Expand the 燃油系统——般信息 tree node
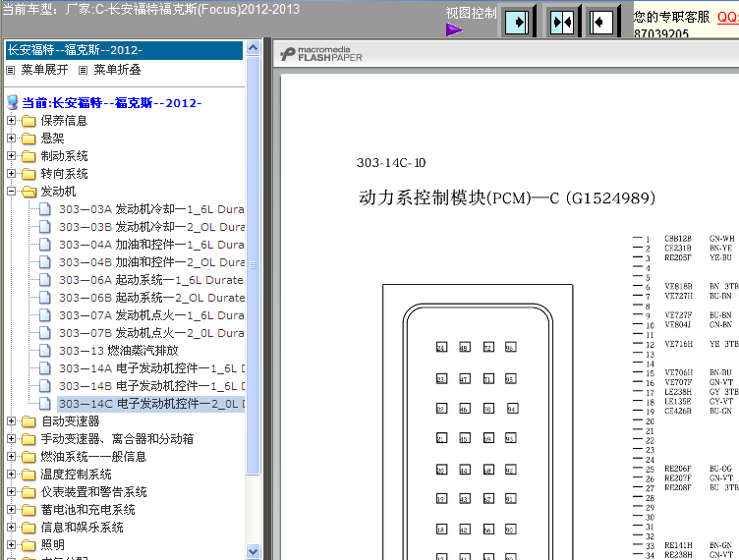The image size is (739, 560). click(x=12, y=457)
